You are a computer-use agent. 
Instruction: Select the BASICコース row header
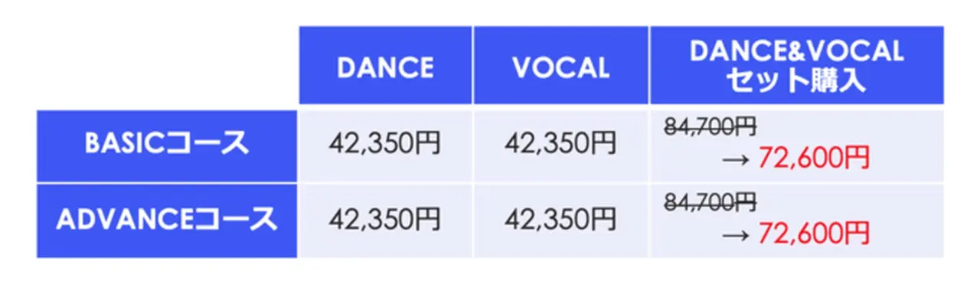point(167,145)
